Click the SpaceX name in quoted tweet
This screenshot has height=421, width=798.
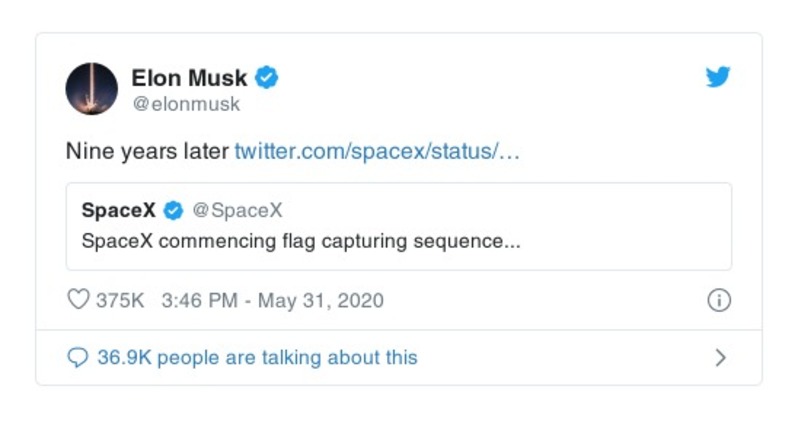coord(118,211)
